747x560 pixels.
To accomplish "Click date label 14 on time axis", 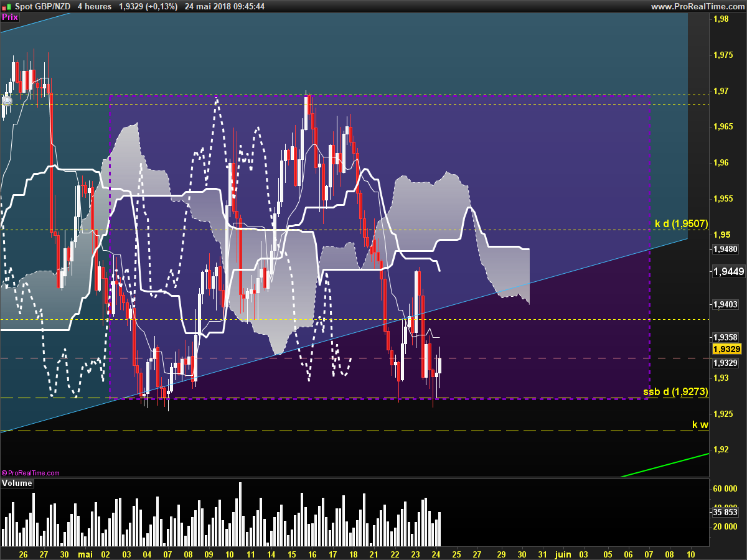I will 271,553.
